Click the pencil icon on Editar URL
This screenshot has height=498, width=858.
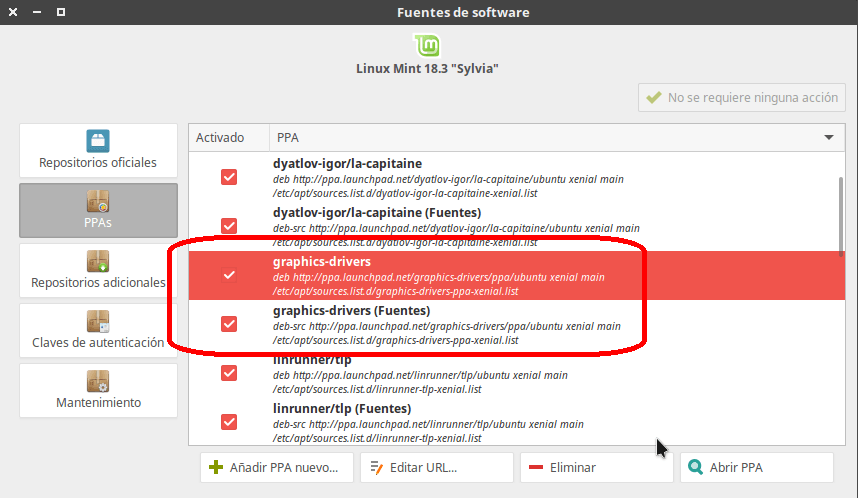point(376,467)
